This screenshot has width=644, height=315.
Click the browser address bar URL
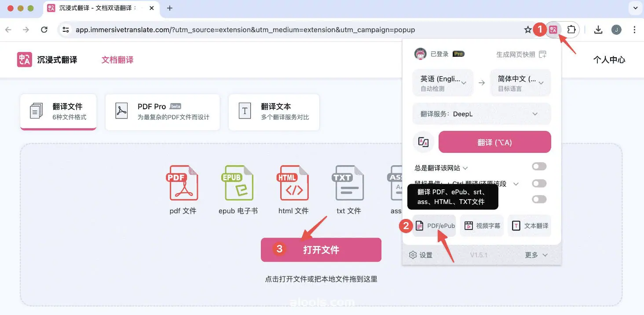coord(245,30)
